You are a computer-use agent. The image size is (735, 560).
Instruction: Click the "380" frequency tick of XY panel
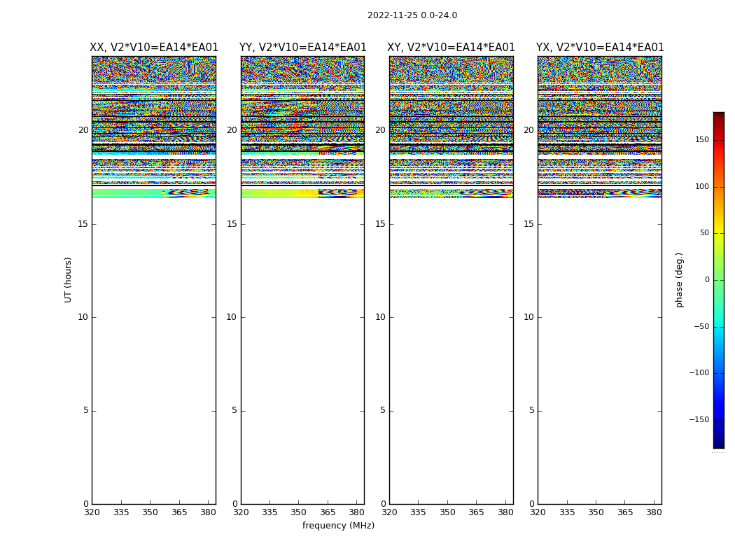click(x=506, y=512)
